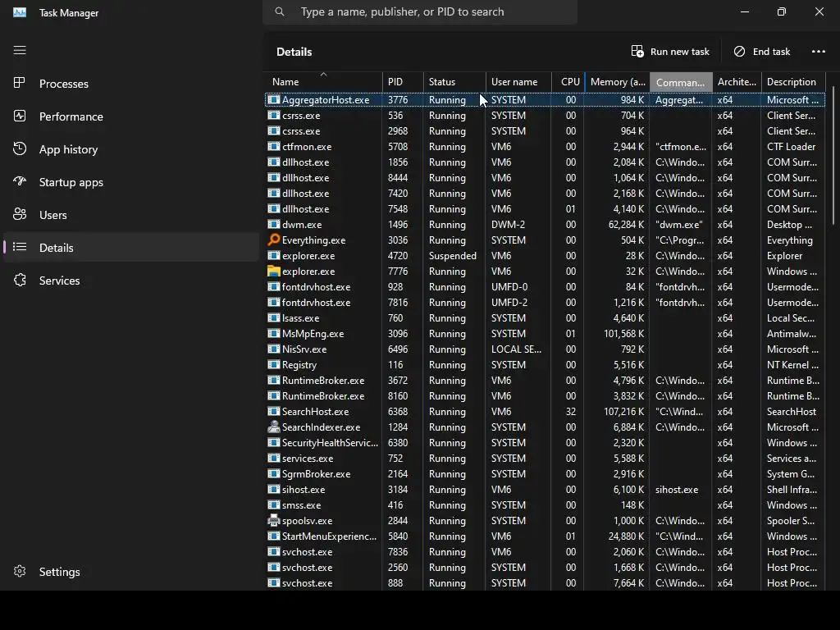The height and width of the screenshot is (630, 840).
Task: Click the Processes sidebar icon
Action: coord(20,83)
